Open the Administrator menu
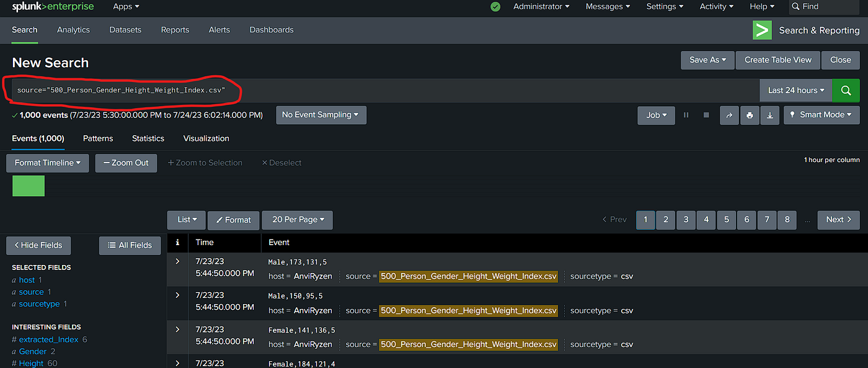 pos(541,6)
